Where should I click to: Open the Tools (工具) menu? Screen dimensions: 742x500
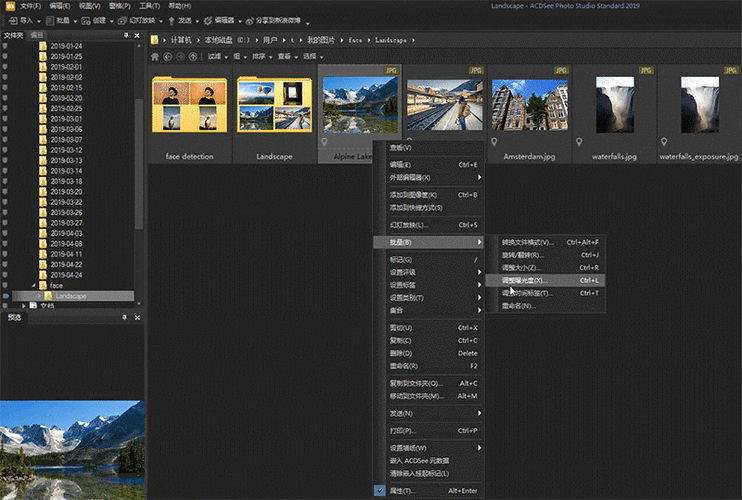tap(150, 6)
